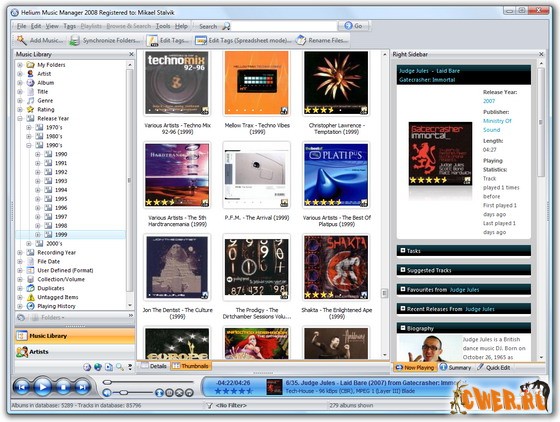560x422 pixels.
Task: Collapse the Biography section in sidebar
Action: [x=402, y=328]
